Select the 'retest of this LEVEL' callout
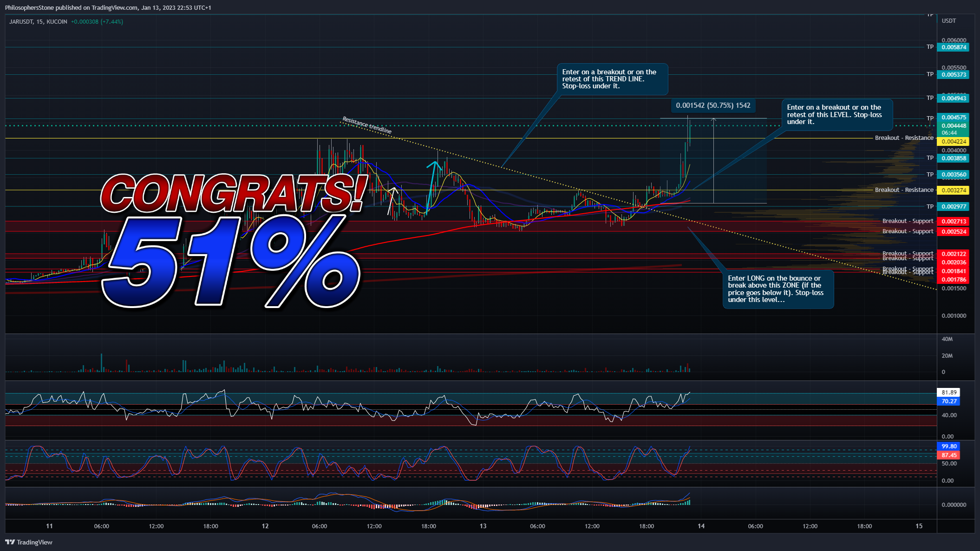980x551 pixels. coord(837,114)
